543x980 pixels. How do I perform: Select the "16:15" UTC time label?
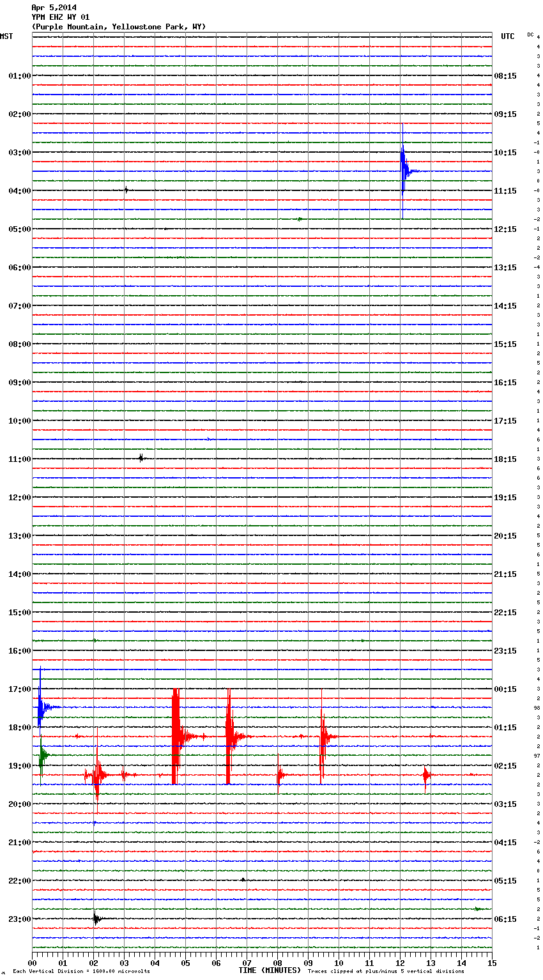click(x=505, y=383)
